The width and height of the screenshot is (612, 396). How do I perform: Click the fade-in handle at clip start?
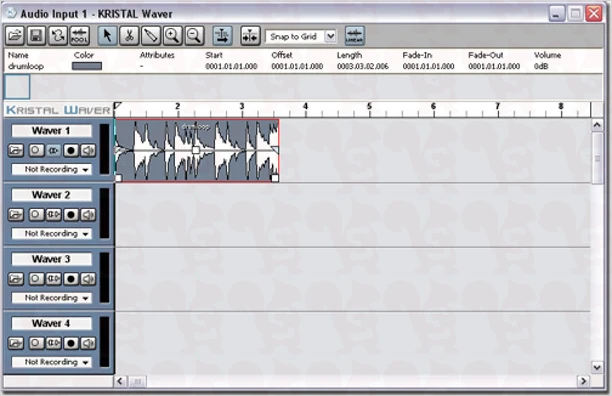click(118, 150)
